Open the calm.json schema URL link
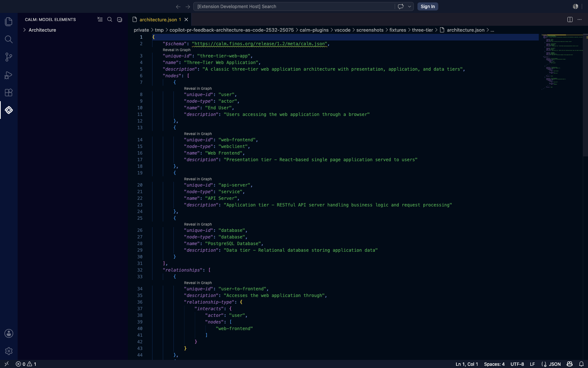Viewport: 588px width, 368px height. pos(259,44)
